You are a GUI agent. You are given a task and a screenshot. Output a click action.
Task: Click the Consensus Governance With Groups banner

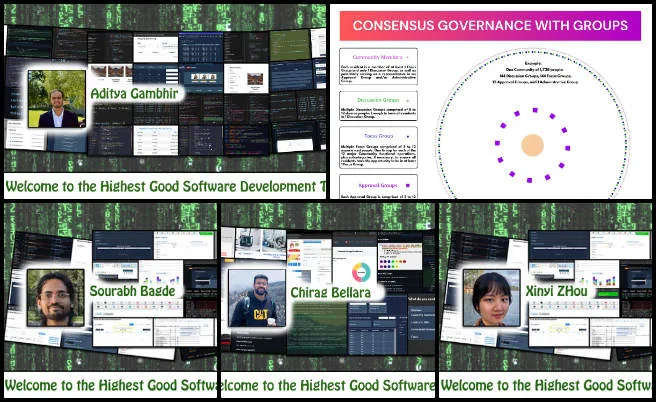pos(490,26)
